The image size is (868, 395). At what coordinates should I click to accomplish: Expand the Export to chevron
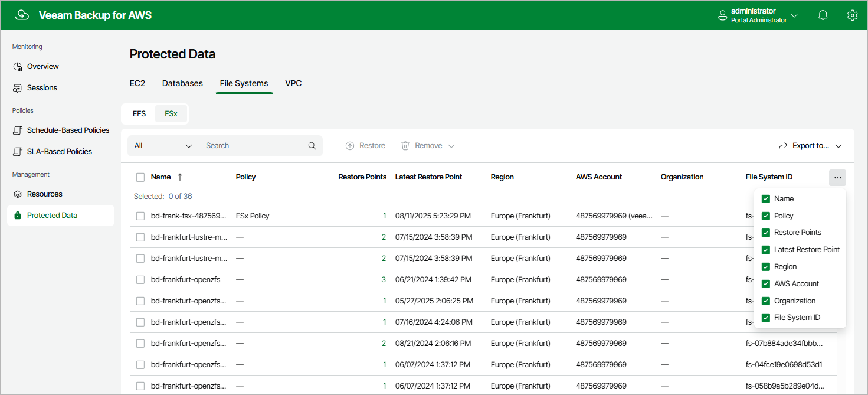[838, 146]
